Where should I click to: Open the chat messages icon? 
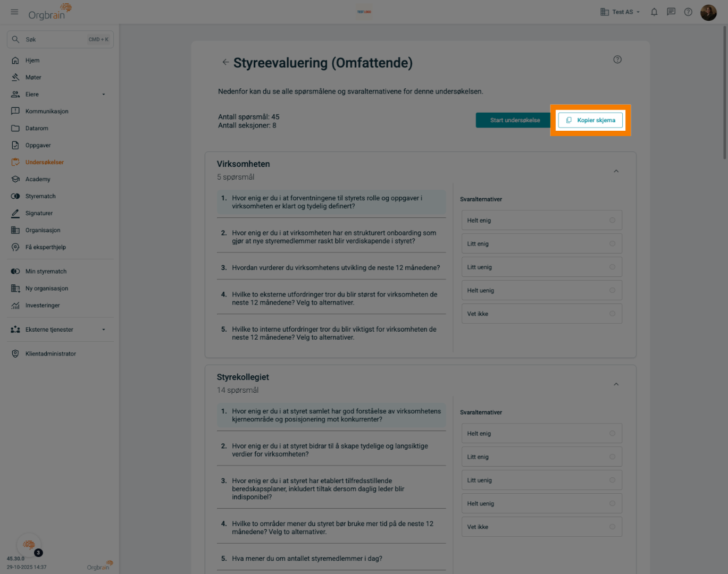(x=671, y=12)
